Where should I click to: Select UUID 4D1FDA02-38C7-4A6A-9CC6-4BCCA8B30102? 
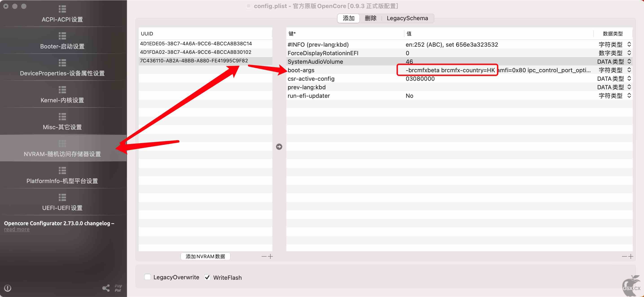point(205,52)
